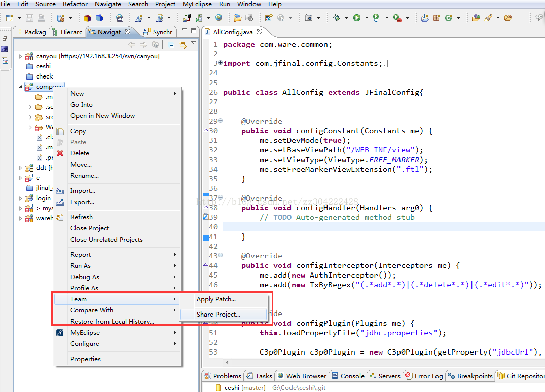Viewport: 545px width, 392px height.
Task: Open New submenu in context menu
Action: coord(118,94)
